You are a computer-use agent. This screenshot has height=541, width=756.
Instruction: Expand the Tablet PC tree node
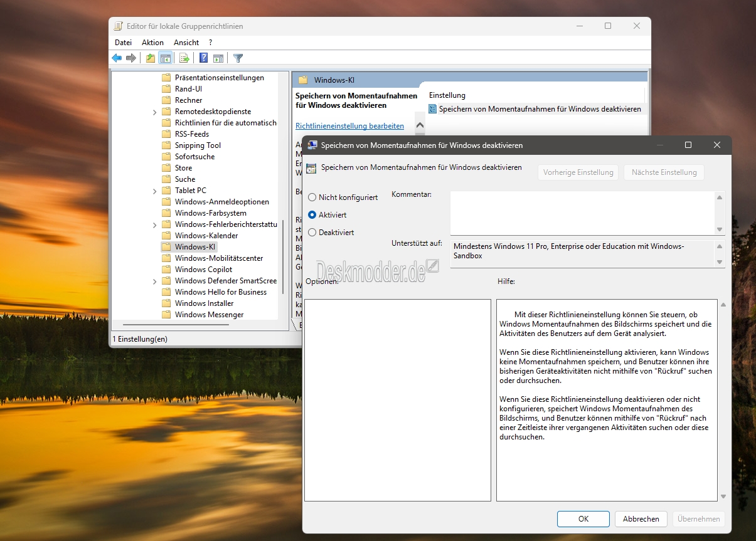point(155,191)
